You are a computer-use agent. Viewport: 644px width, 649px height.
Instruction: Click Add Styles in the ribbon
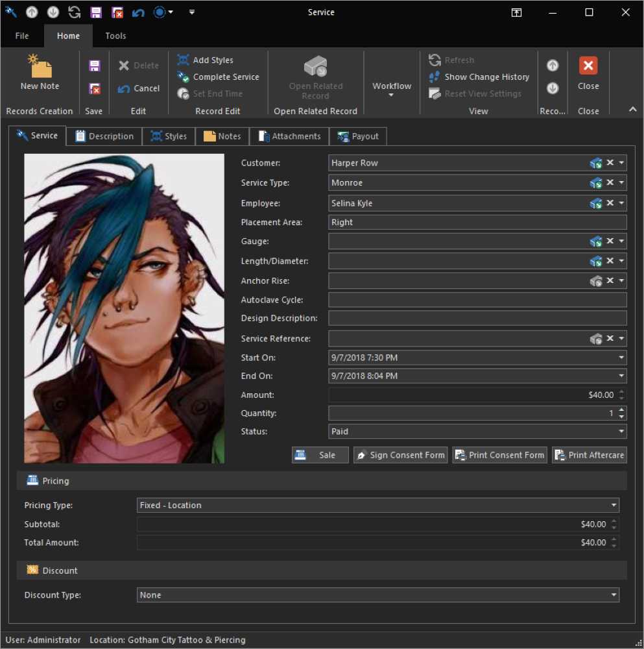click(206, 60)
